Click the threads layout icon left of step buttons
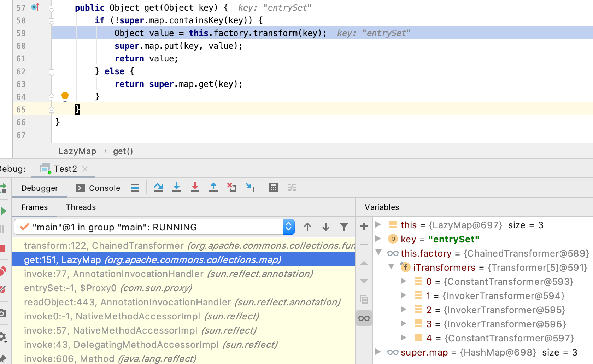Image resolution: width=593 pixels, height=364 pixels. click(x=135, y=188)
